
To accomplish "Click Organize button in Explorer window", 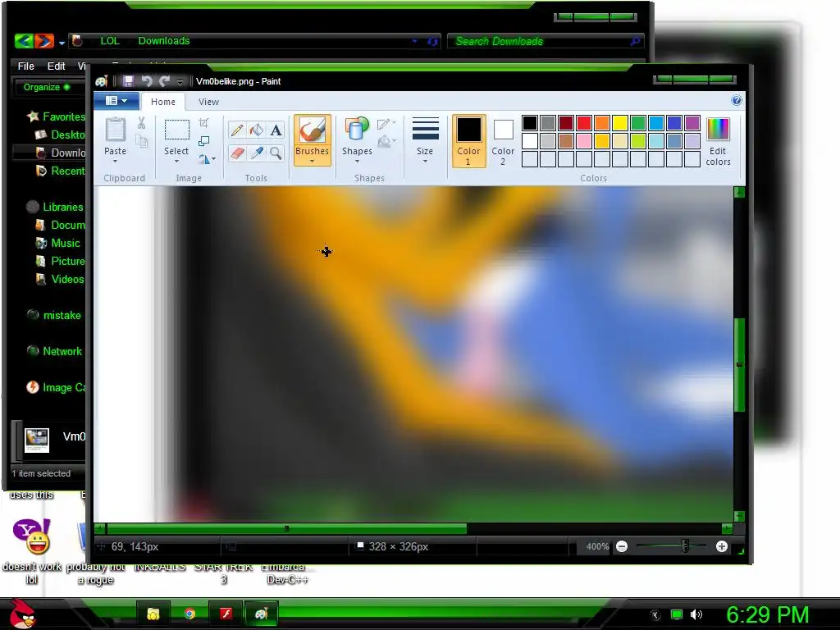I will point(46,87).
